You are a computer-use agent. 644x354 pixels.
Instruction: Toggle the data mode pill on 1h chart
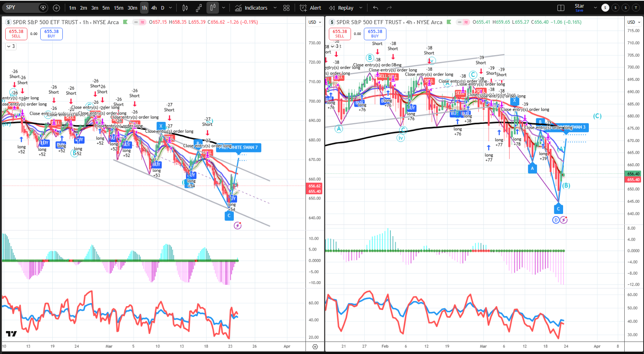tap(139, 22)
